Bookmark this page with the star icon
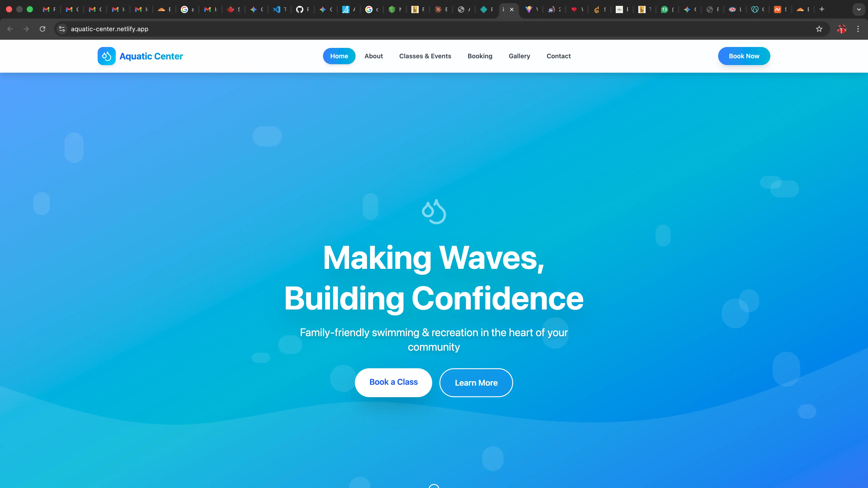Viewport: 868px width, 488px height. (819, 29)
